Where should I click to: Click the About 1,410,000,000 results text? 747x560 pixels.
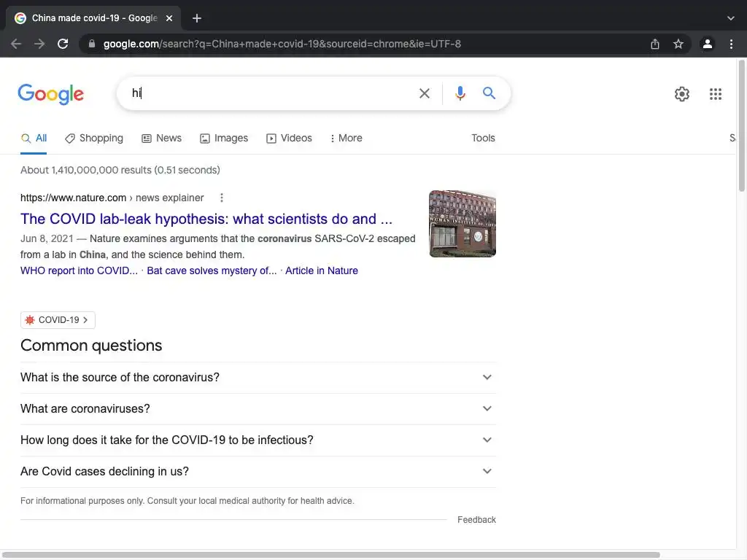120,170
